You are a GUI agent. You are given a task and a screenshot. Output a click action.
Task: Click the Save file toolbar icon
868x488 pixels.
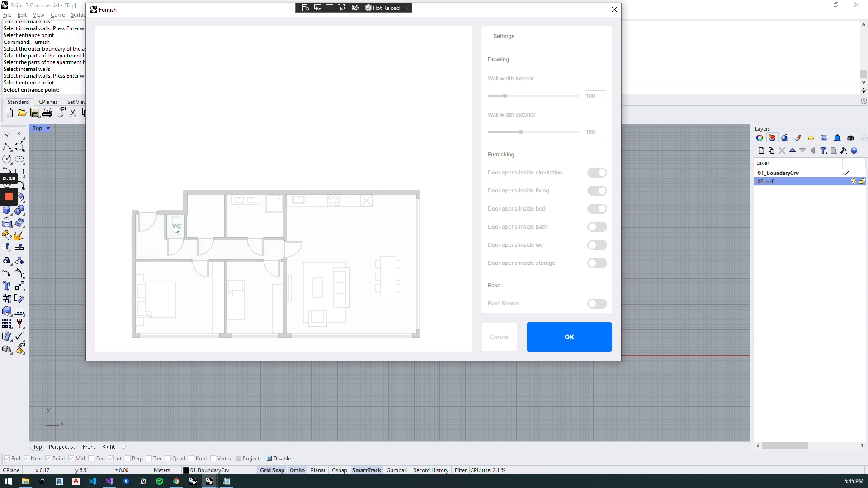35,113
